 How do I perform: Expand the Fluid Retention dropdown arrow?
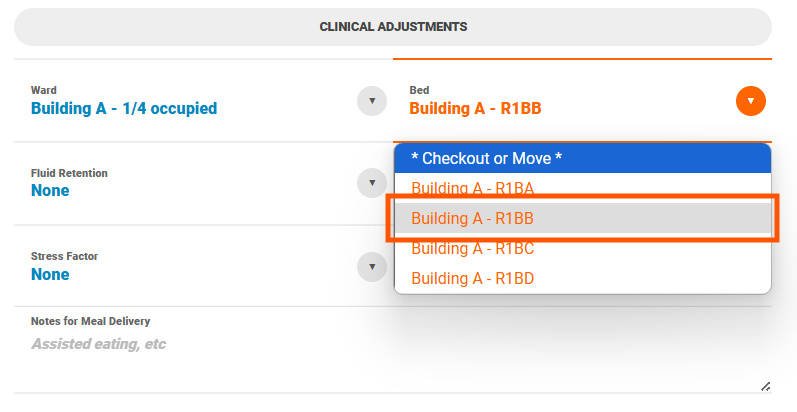click(372, 183)
